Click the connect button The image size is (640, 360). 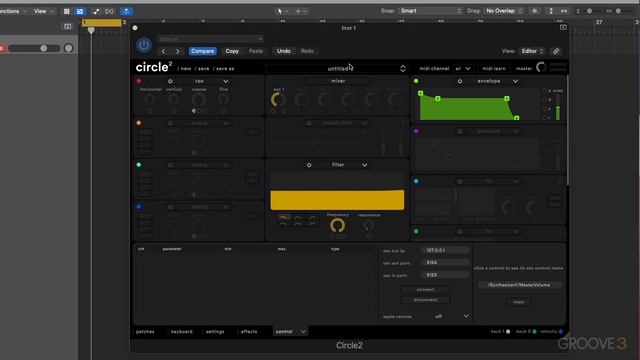click(x=425, y=289)
